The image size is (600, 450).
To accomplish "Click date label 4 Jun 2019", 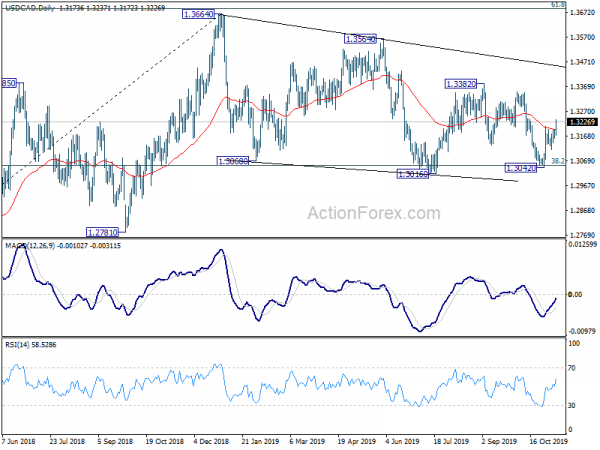I will tap(403, 442).
